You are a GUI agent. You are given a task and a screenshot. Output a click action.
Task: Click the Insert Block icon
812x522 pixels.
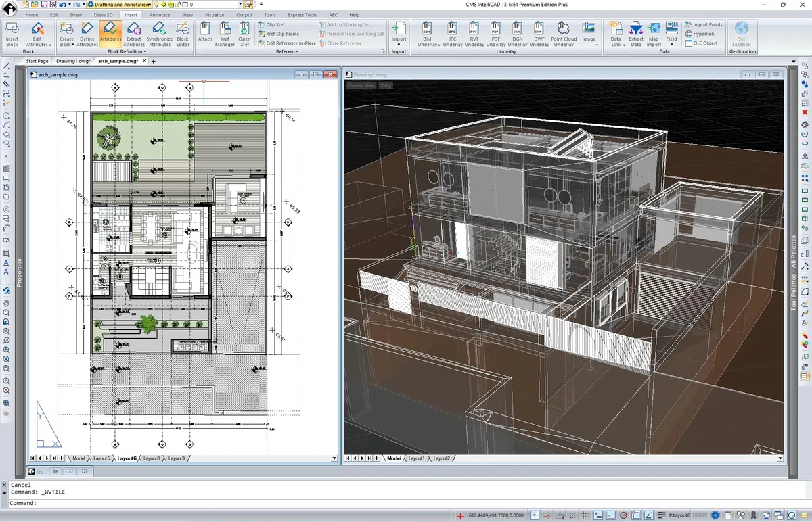(x=12, y=28)
